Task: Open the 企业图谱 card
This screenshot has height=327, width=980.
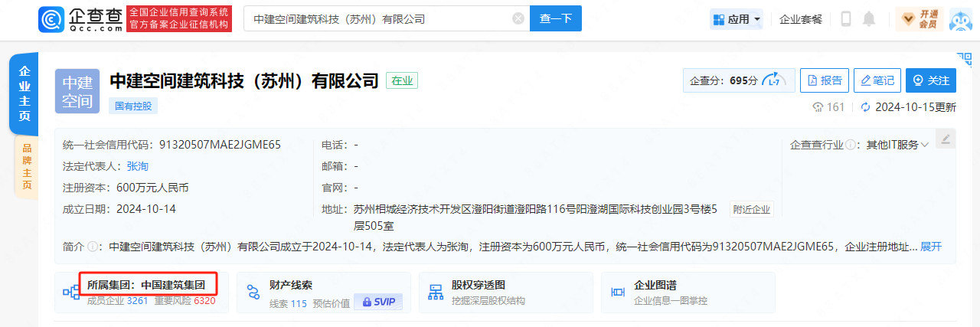Action: 688,292
